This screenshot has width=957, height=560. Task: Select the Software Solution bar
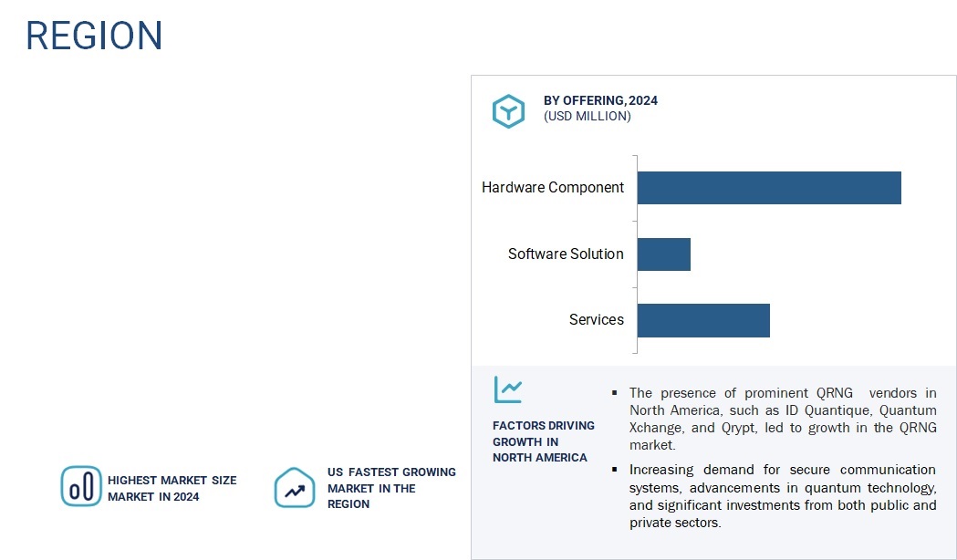click(x=663, y=254)
